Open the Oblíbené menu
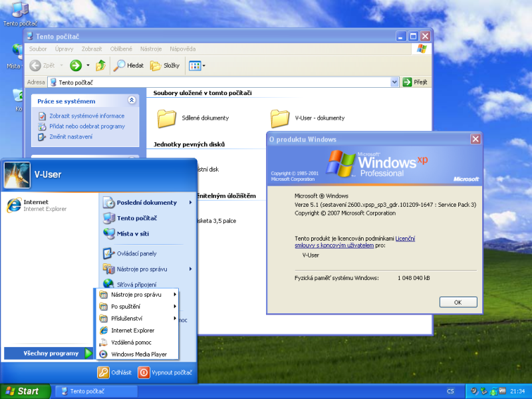Image resolution: width=532 pixels, height=399 pixels. click(x=121, y=49)
